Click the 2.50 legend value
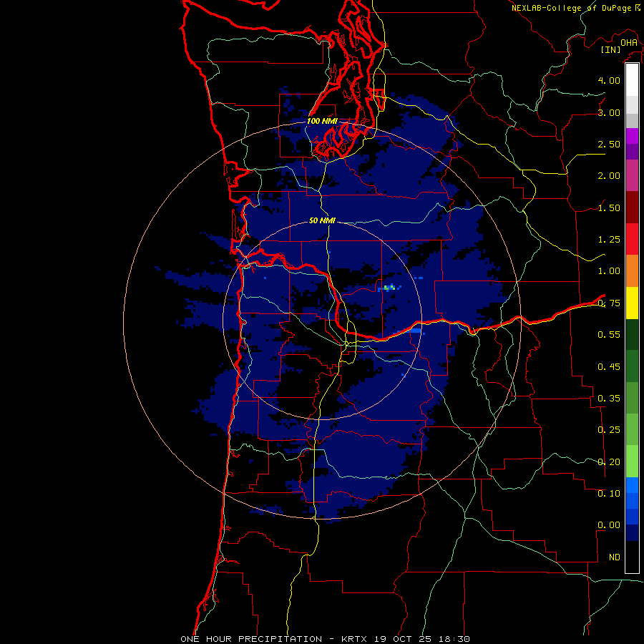Viewport: 644px width, 644px height. (609, 144)
